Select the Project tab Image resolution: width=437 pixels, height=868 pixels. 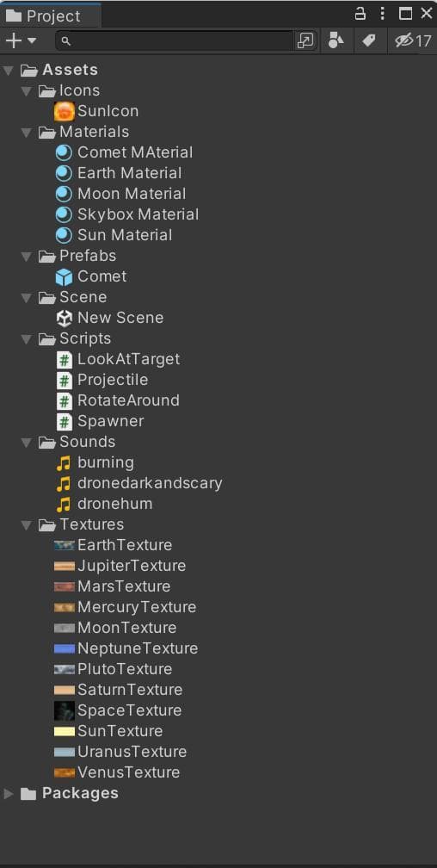click(x=51, y=15)
